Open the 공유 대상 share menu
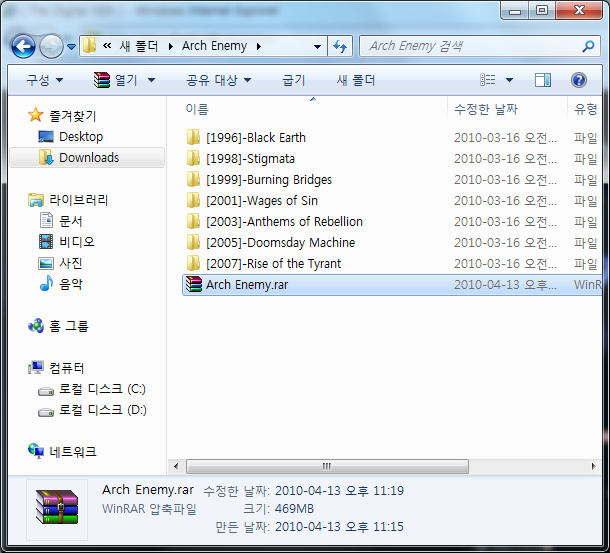 pyautogui.click(x=218, y=80)
